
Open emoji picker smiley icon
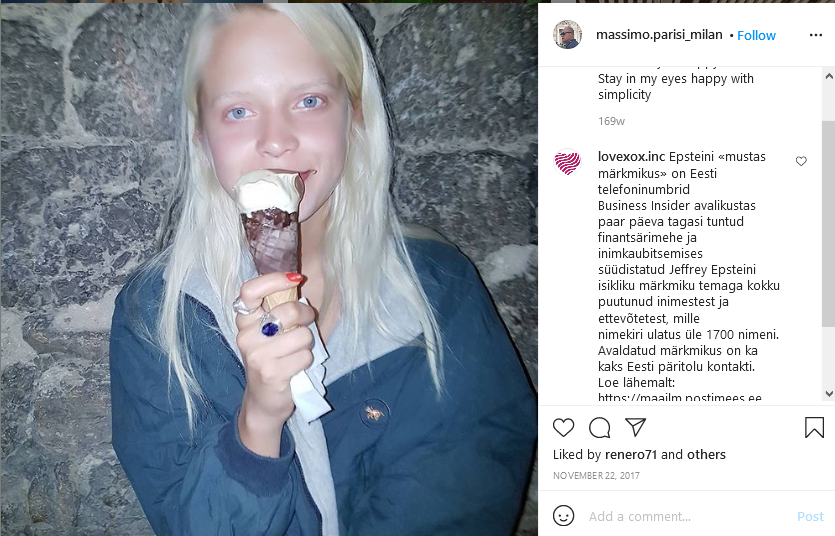coord(563,516)
